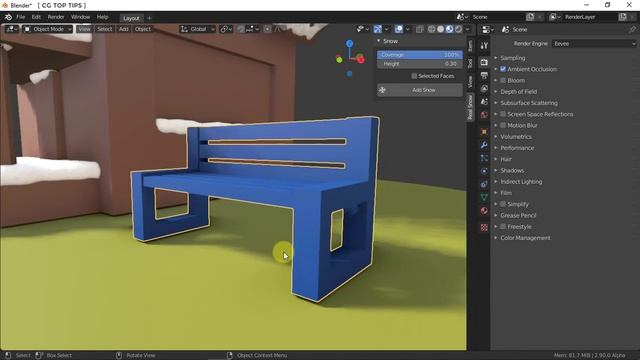Open the Texture properties checker icon

click(484, 227)
